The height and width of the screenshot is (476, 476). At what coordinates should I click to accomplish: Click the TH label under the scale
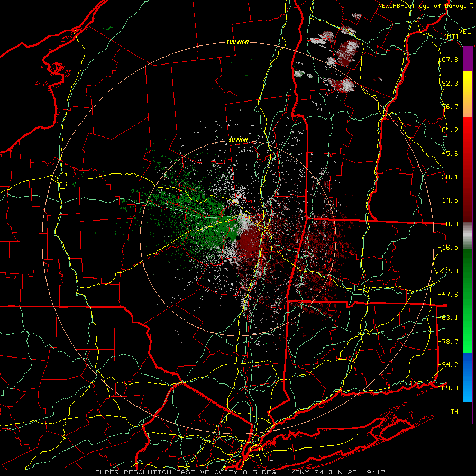[454, 412]
